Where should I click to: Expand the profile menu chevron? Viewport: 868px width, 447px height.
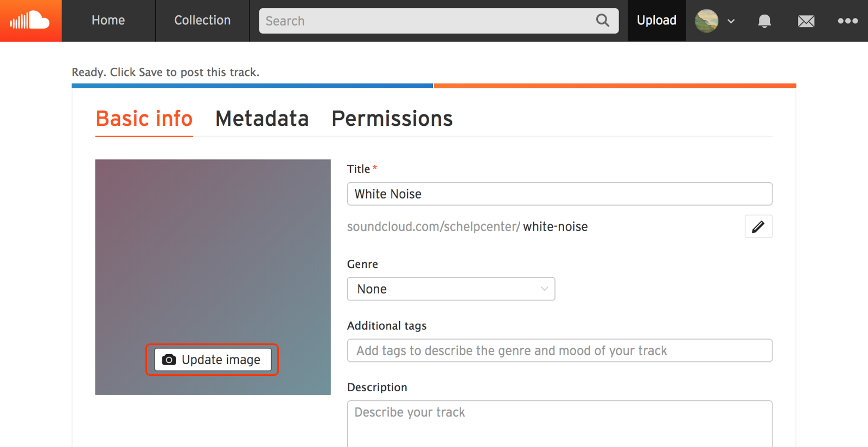(x=731, y=21)
